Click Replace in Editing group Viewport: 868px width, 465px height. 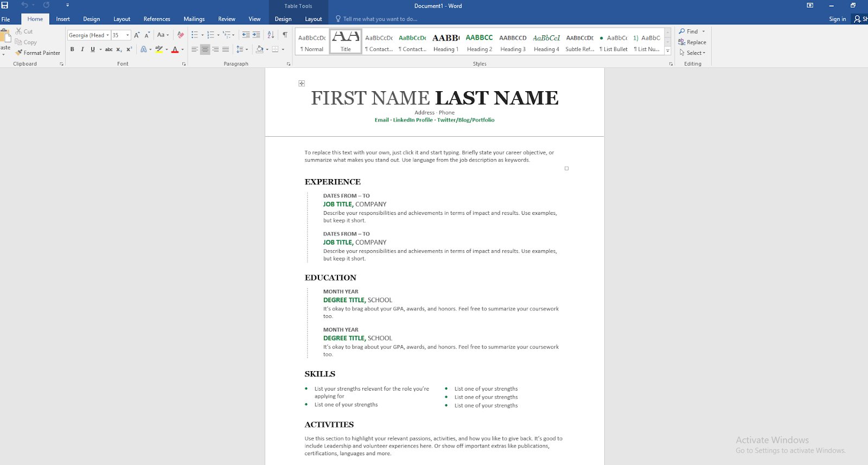click(x=692, y=42)
